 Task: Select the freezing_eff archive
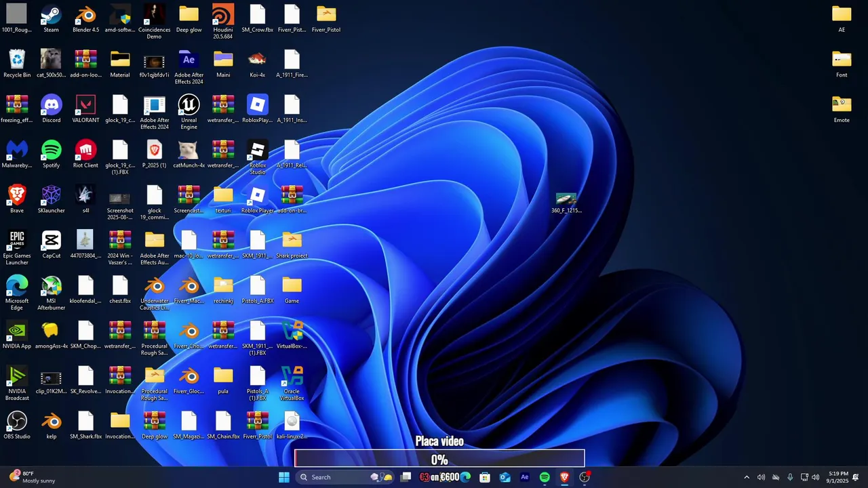pyautogui.click(x=17, y=109)
